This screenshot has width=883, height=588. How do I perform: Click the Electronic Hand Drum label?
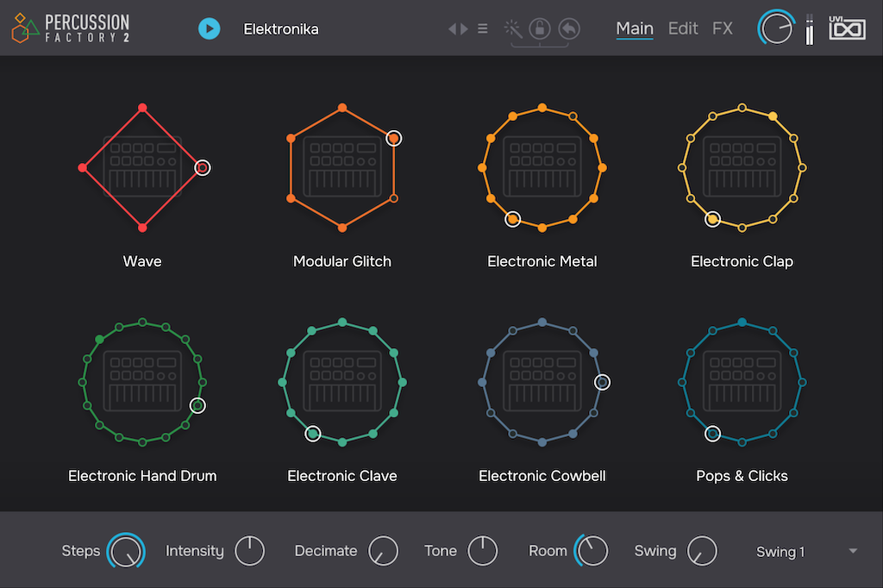coord(142,476)
